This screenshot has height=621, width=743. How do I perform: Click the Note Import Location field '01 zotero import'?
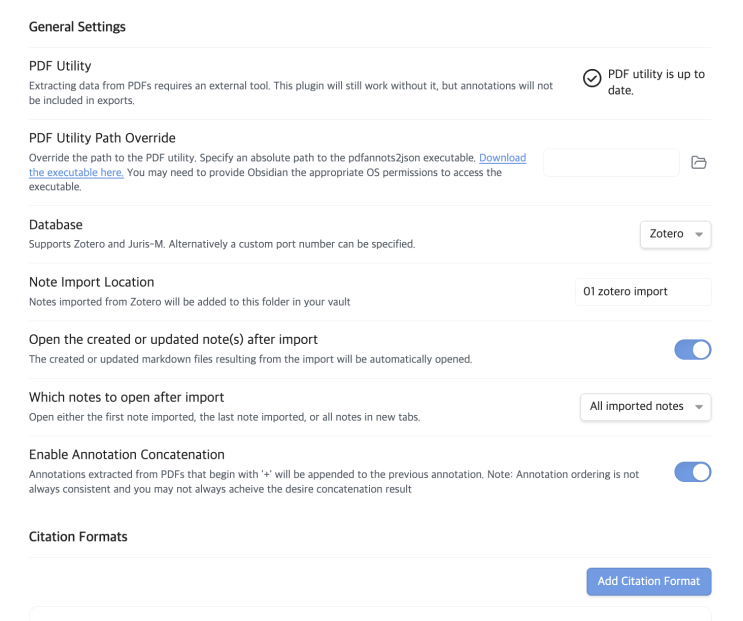[x=644, y=292]
